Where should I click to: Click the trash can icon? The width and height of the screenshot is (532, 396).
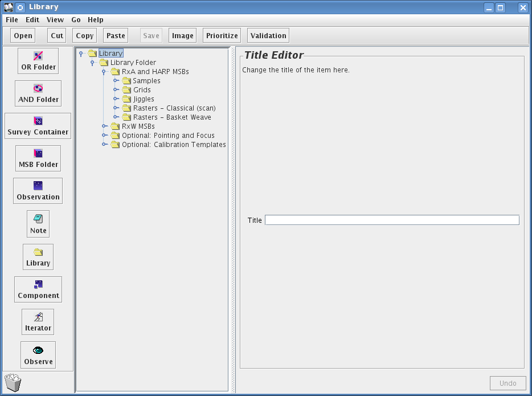(13, 382)
